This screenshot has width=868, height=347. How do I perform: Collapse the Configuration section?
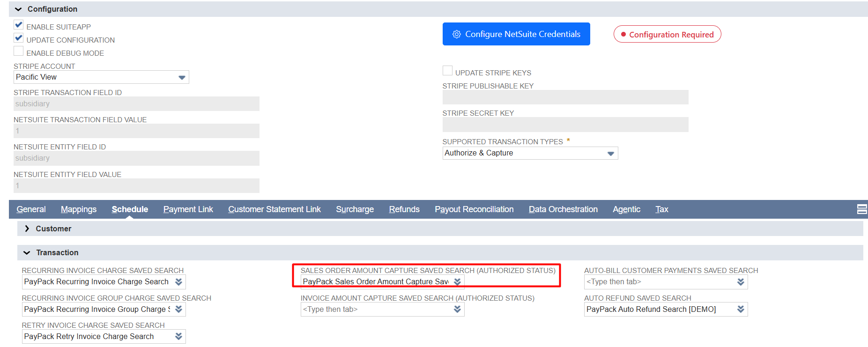18,9
